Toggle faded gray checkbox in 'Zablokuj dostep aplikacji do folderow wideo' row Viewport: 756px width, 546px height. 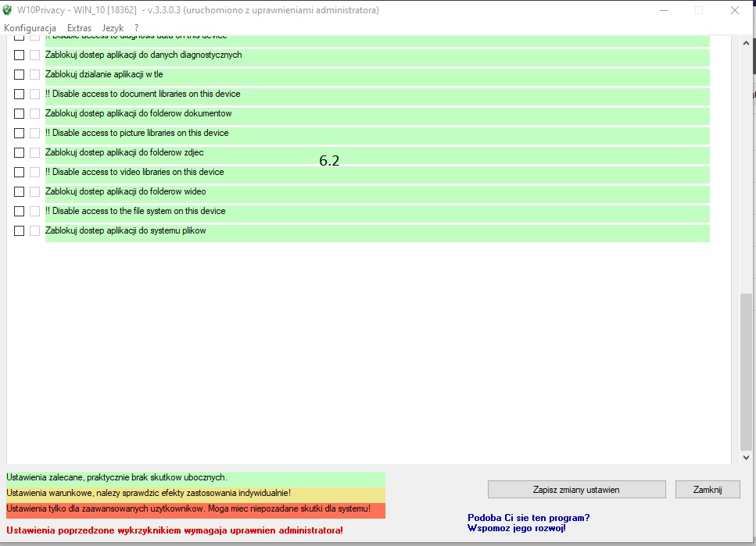click(34, 192)
